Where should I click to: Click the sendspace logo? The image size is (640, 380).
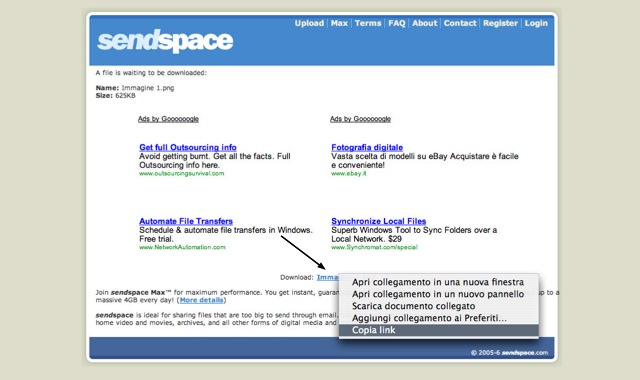[x=165, y=41]
